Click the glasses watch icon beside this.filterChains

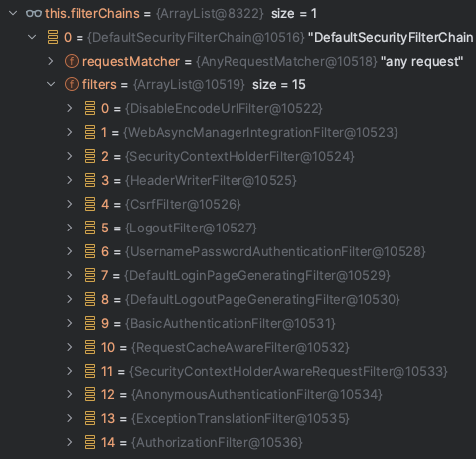(34, 14)
